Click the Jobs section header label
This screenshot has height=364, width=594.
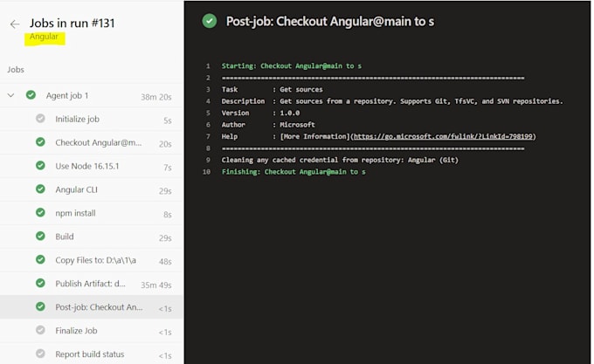point(16,70)
